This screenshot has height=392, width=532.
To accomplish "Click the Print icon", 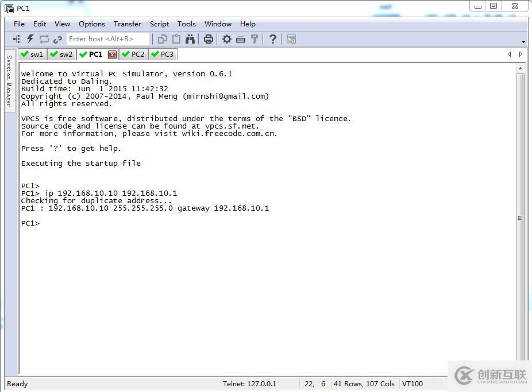I will (209, 39).
